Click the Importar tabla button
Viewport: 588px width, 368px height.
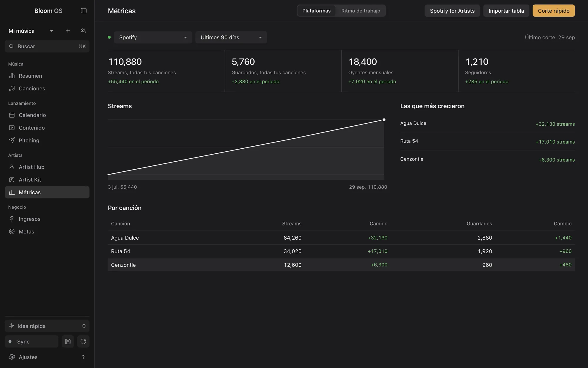pos(506,11)
